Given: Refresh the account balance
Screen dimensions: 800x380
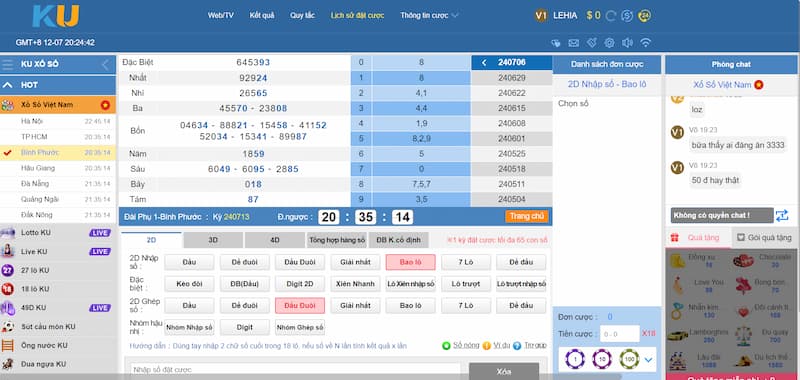Looking at the screenshot, I should (x=611, y=16).
